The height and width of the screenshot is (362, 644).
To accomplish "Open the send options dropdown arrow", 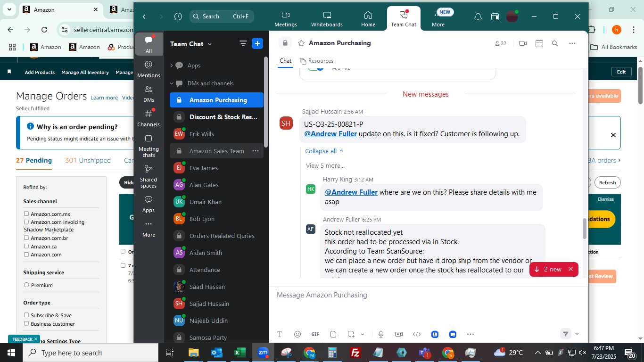I will point(577,334).
